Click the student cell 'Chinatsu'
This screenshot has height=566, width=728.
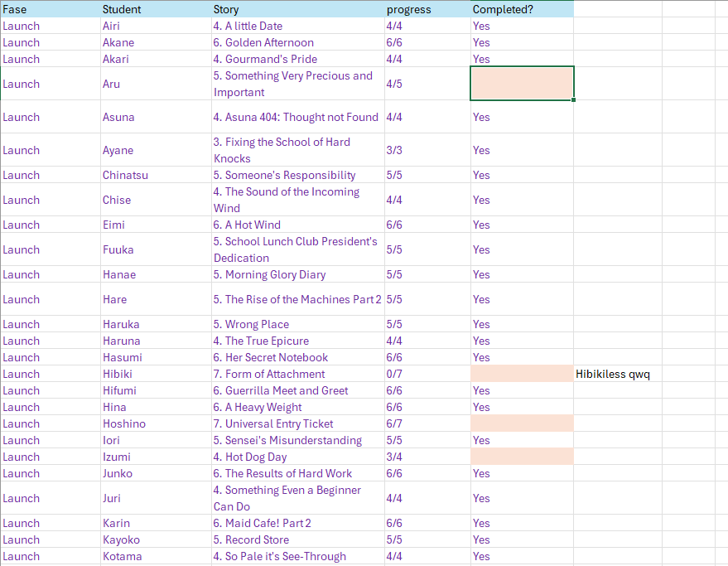click(156, 175)
